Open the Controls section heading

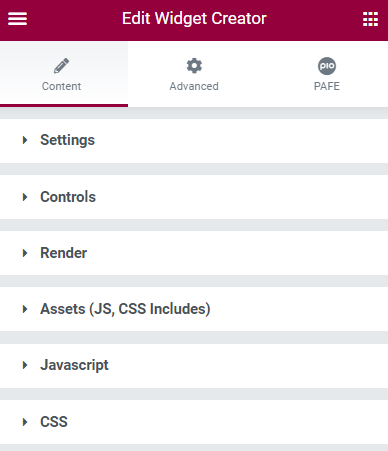click(x=68, y=197)
